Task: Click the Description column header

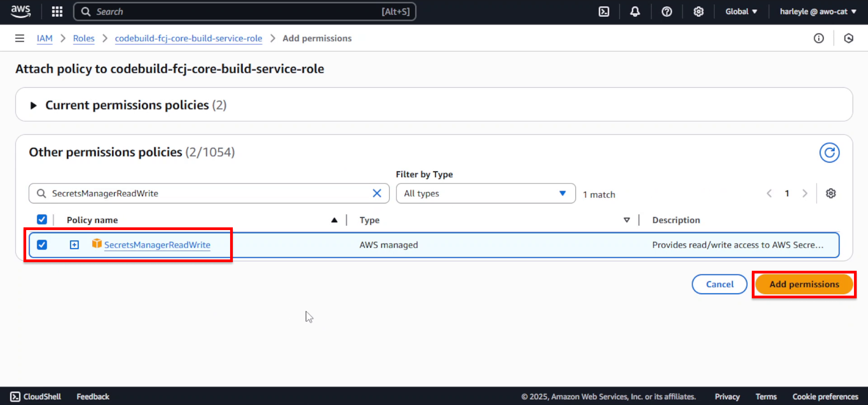Action: pyautogui.click(x=676, y=220)
